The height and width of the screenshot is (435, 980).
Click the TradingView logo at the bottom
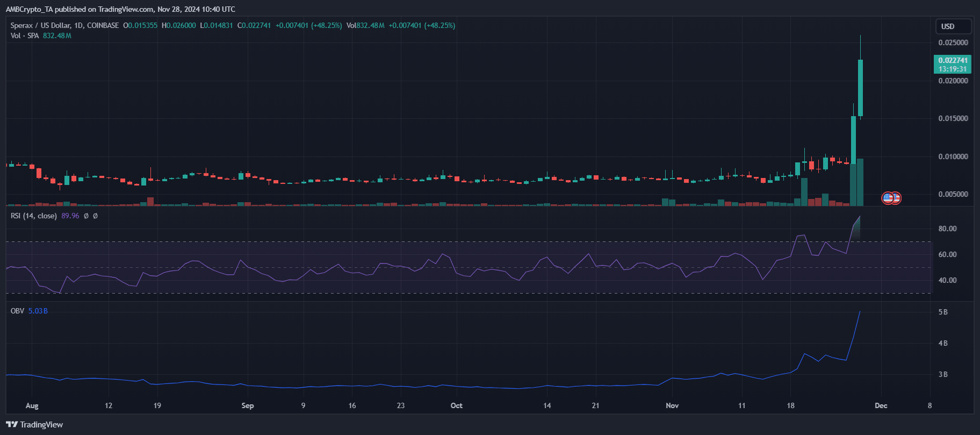[34, 425]
